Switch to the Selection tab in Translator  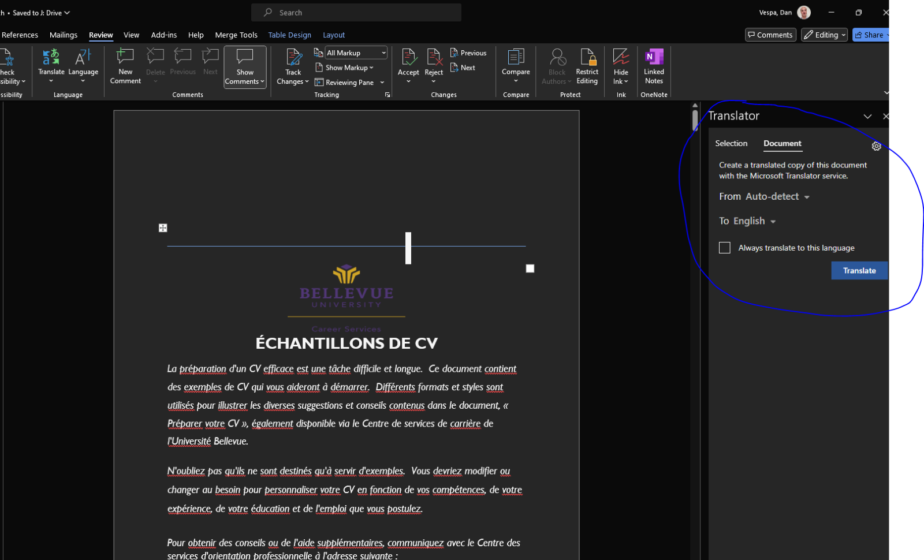731,143
